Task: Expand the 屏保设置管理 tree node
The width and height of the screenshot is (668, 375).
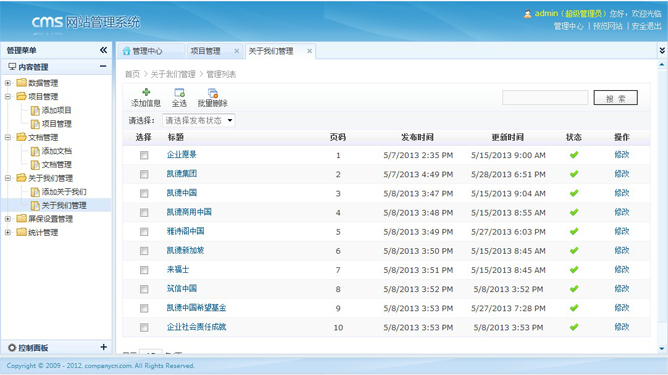Action: (8, 219)
